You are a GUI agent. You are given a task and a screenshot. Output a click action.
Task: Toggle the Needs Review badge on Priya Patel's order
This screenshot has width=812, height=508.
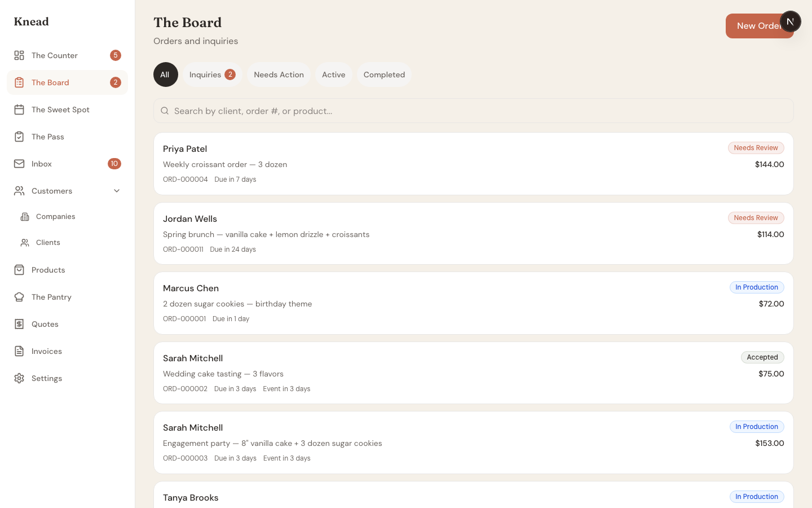(x=756, y=147)
